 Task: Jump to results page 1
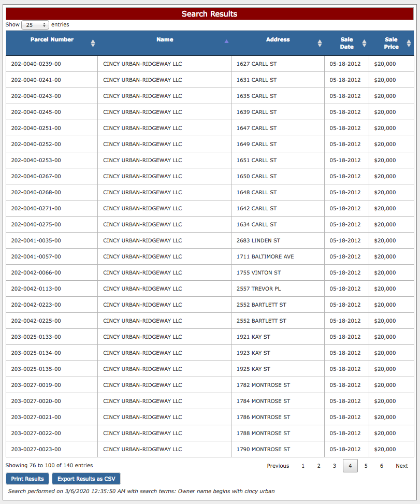coord(303,466)
